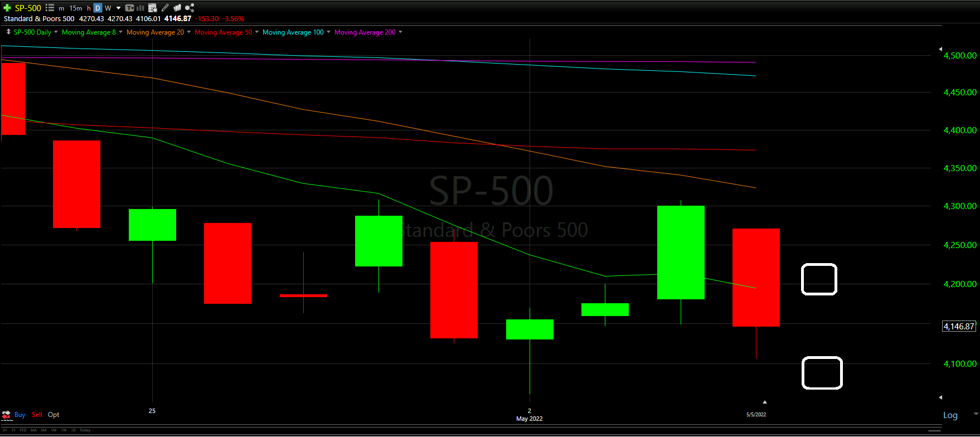Click the 25 date axis label
The height and width of the screenshot is (437, 980).
point(152,411)
